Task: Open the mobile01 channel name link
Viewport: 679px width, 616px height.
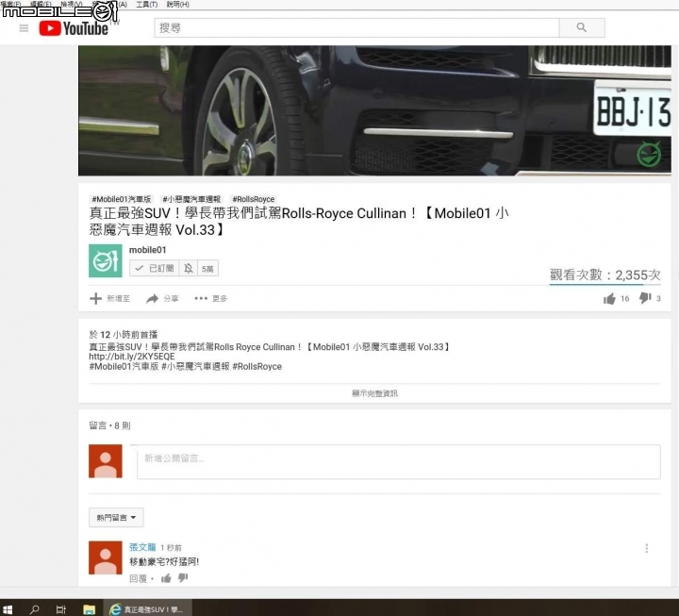Action: [x=148, y=250]
